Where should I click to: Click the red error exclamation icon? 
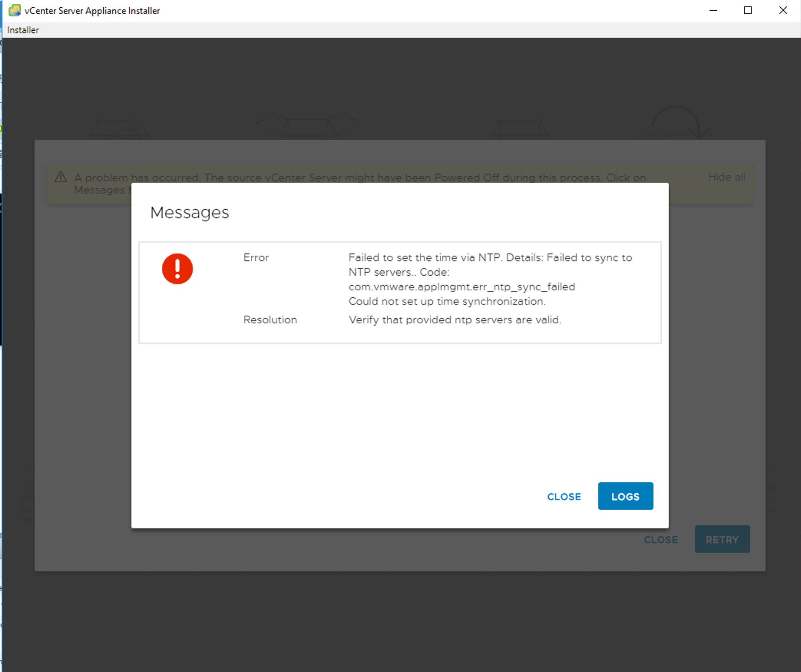(x=177, y=269)
